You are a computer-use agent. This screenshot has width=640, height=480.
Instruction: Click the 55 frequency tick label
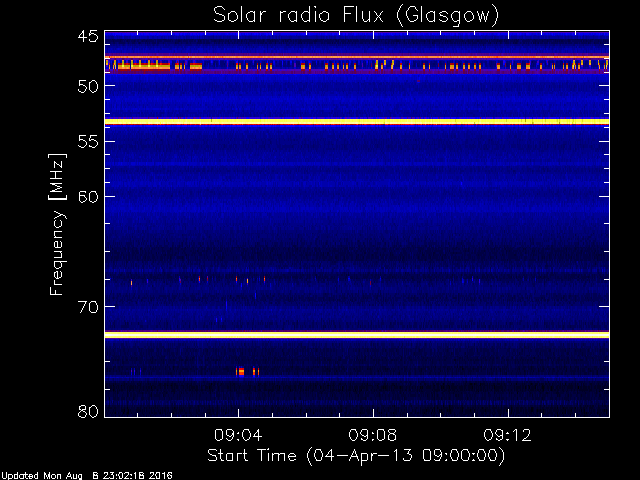click(x=88, y=142)
